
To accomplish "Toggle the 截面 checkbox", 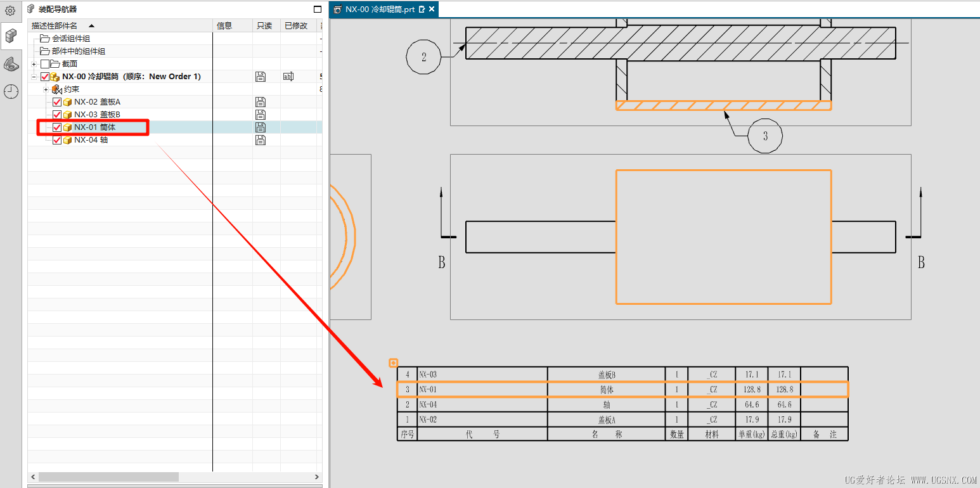I will tap(44, 64).
